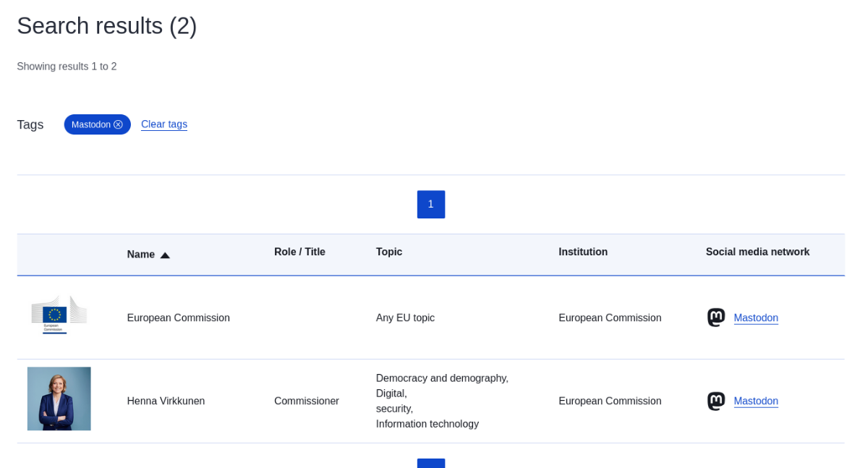The width and height of the screenshot is (868, 468).
Task: Click the "Any EU topic" cell
Action: click(x=405, y=318)
